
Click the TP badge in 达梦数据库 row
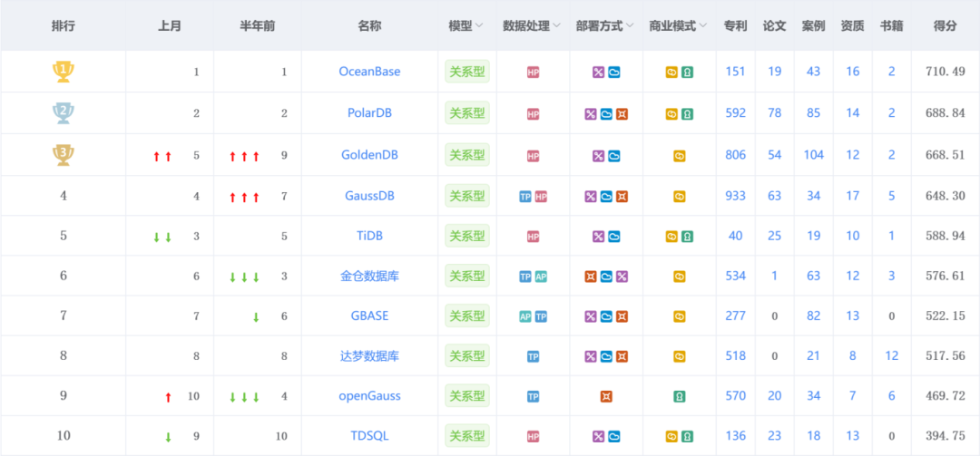pyautogui.click(x=534, y=356)
